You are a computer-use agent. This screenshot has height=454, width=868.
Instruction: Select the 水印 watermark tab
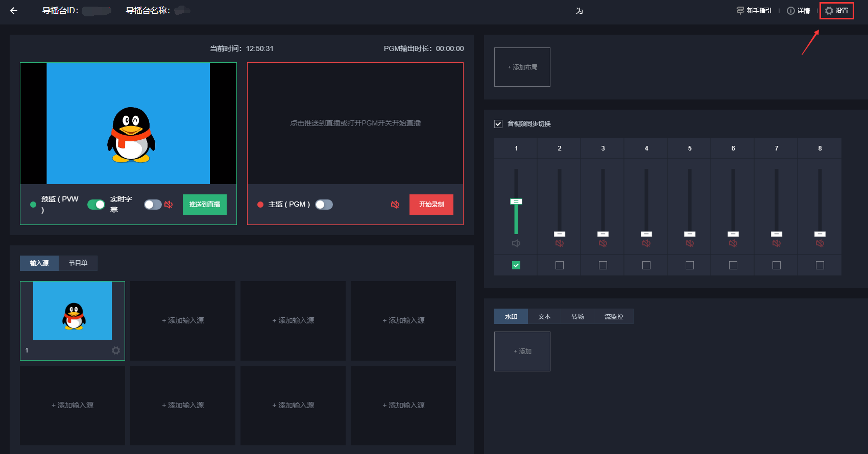pos(511,317)
